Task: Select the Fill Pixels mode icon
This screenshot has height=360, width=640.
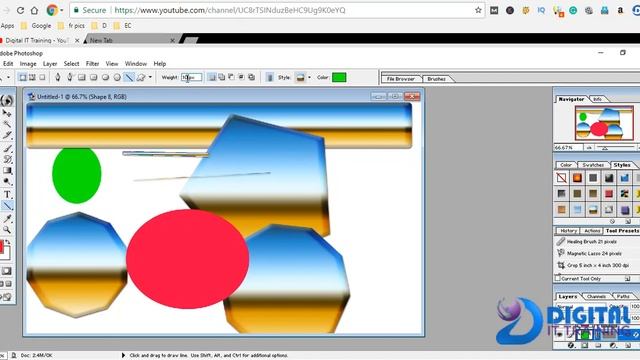Action: coord(42,77)
